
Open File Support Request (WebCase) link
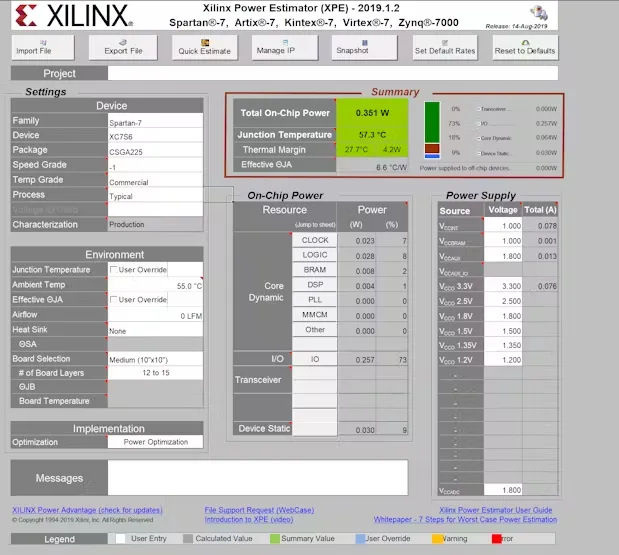tap(259, 510)
